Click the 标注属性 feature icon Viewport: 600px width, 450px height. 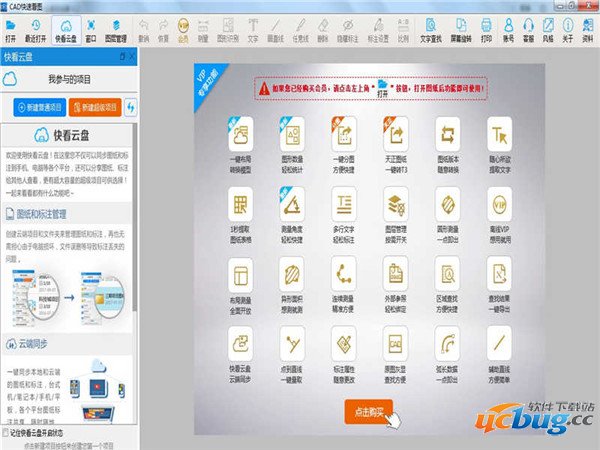[x=344, y=344]
